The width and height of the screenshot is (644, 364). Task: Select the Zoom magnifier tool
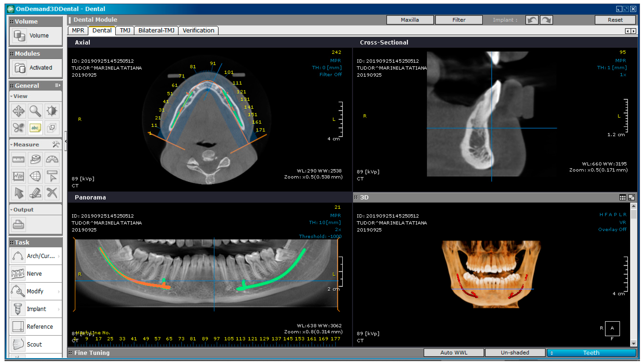tap(35, 111)
